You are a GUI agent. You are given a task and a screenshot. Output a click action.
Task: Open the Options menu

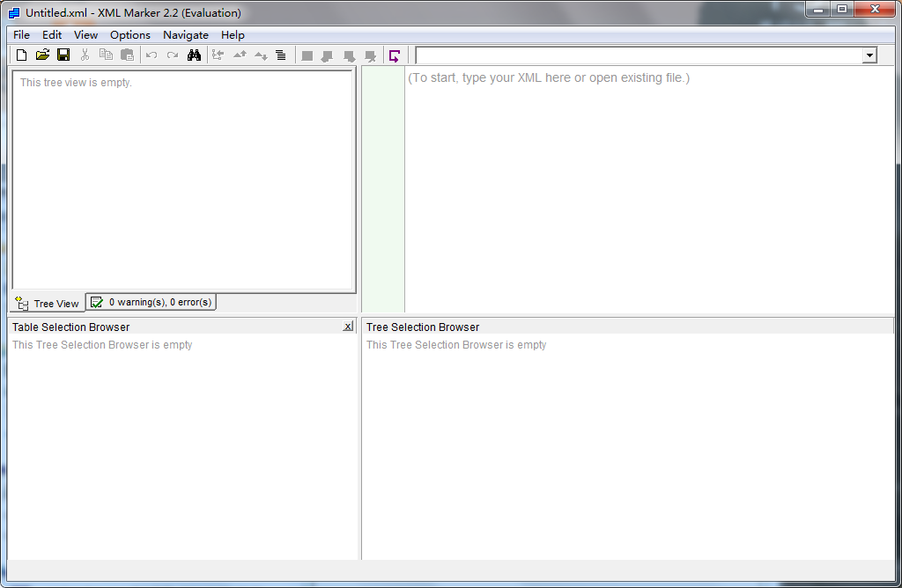(130, 35)
